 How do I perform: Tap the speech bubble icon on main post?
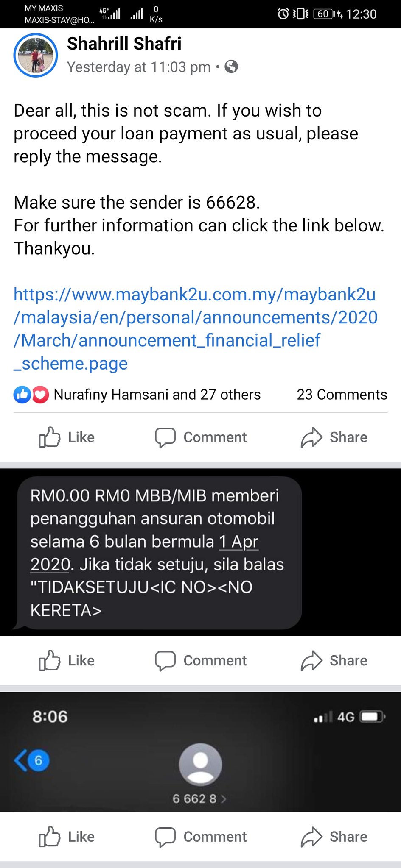(x=165, y=438)
